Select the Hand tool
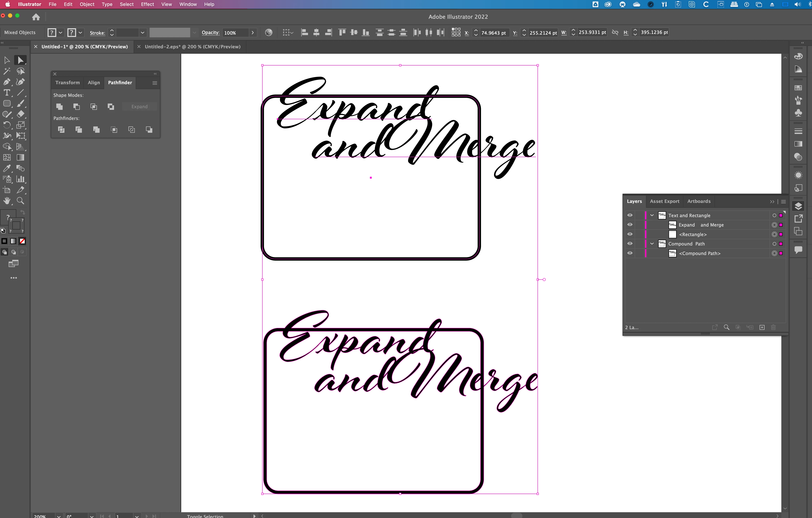 coord(6,201)
